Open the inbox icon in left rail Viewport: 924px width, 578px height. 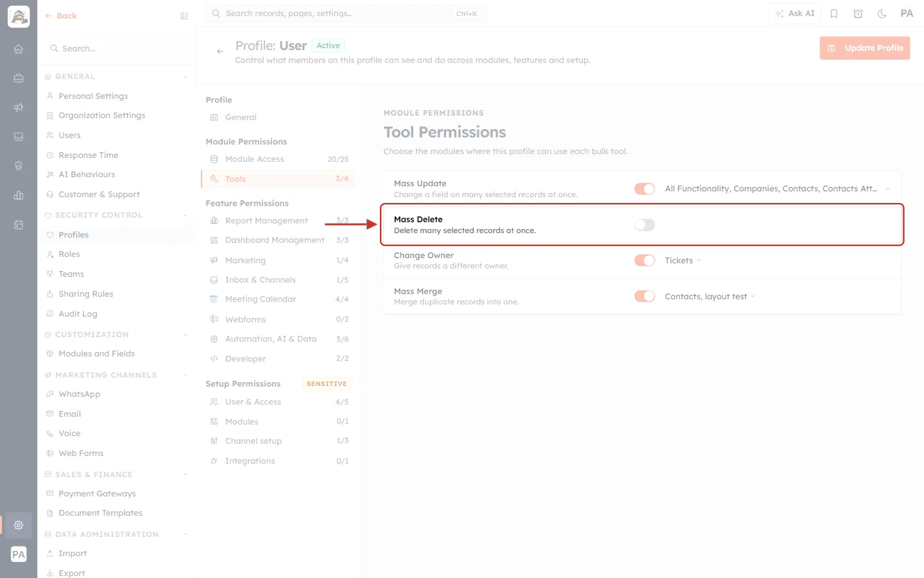click(x=19, y=137)
